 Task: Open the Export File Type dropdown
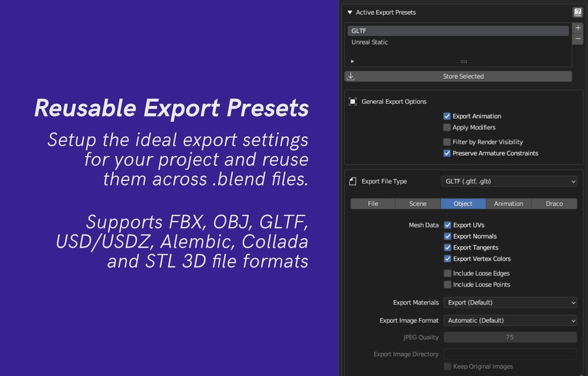coord(509,181)
